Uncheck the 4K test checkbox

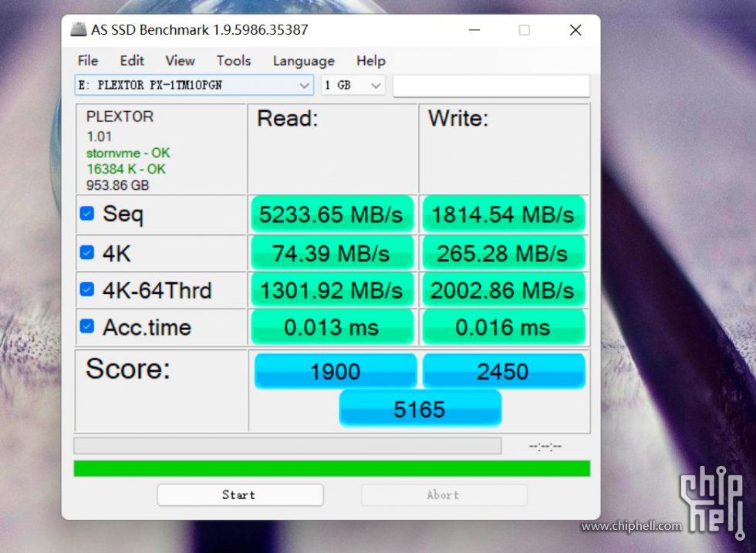pyautogui.click(x=86, y=253)
